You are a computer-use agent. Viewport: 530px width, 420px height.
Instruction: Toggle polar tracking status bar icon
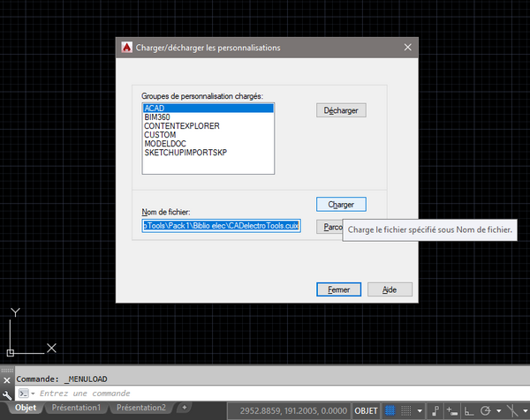(485, 411)
